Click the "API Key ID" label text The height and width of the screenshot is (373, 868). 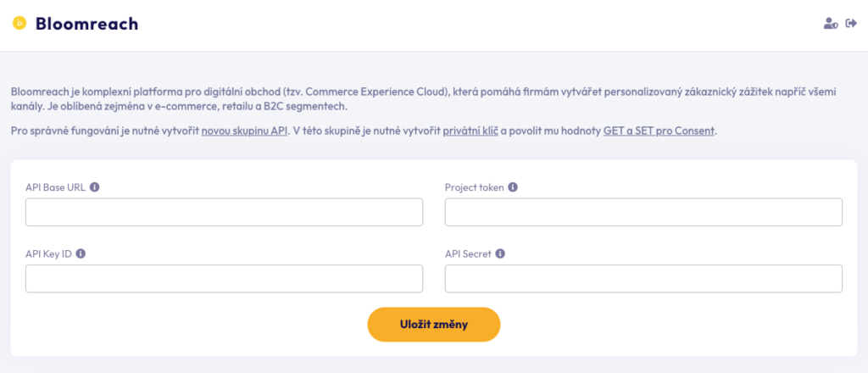pyautogui.click(x=48, y=253)
